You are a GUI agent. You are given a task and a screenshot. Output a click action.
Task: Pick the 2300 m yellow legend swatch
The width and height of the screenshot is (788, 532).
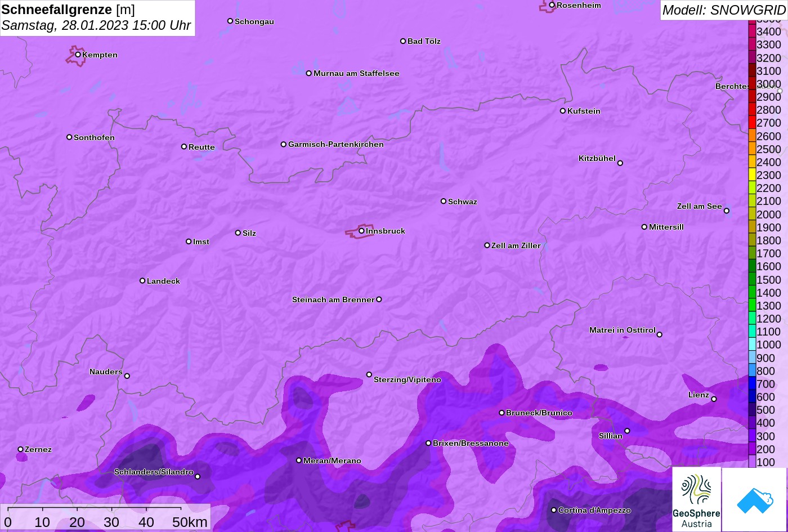pos(751,175)
